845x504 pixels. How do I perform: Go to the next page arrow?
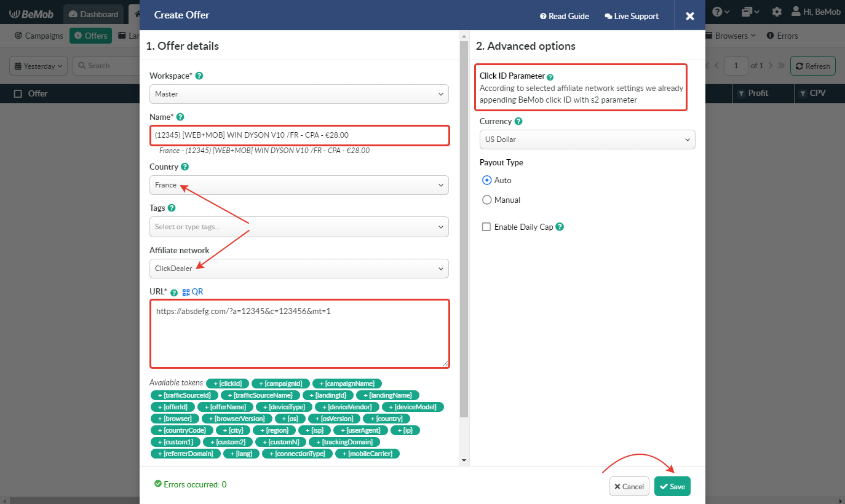(x=771, y=66)
